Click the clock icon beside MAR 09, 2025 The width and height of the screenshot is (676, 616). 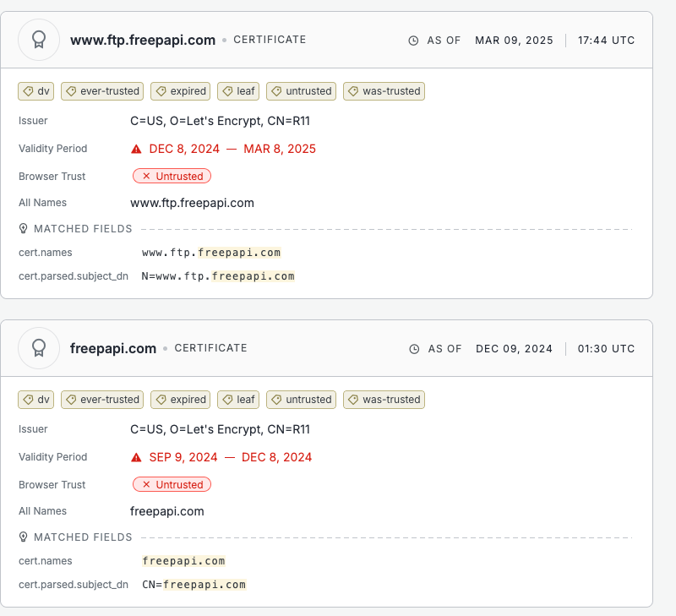413,41
